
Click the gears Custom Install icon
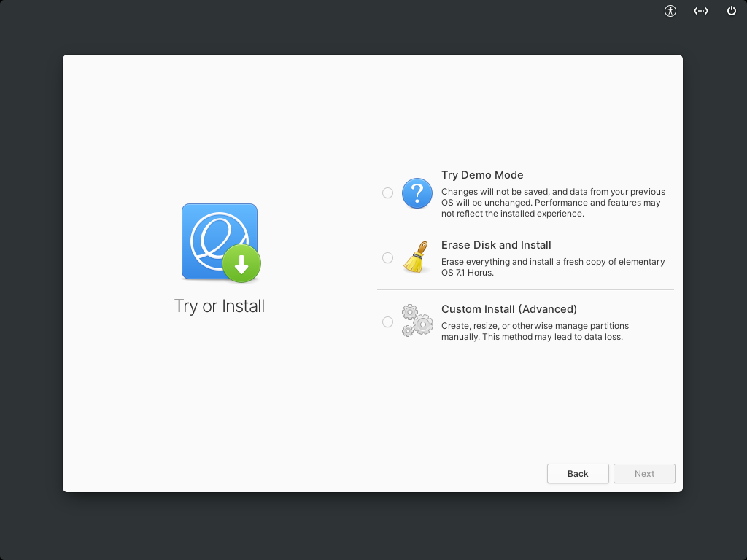point(417,321)
